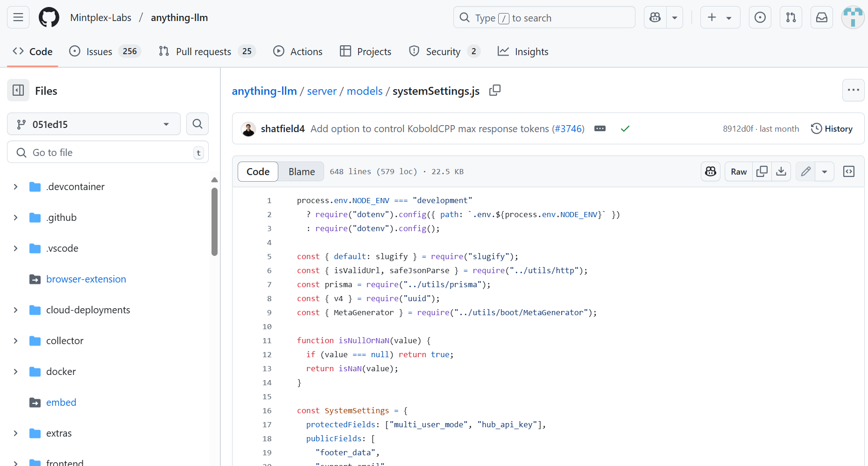Open pull request #3746 link
The image size is (868, 466).
click(x=568, y=129)
